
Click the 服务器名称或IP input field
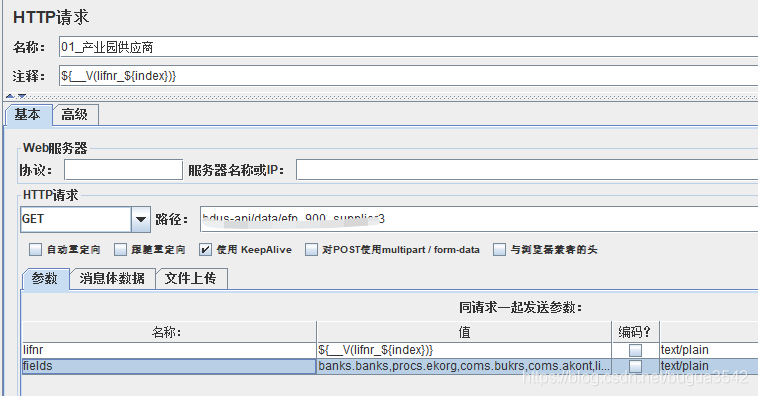pos(527,170)
